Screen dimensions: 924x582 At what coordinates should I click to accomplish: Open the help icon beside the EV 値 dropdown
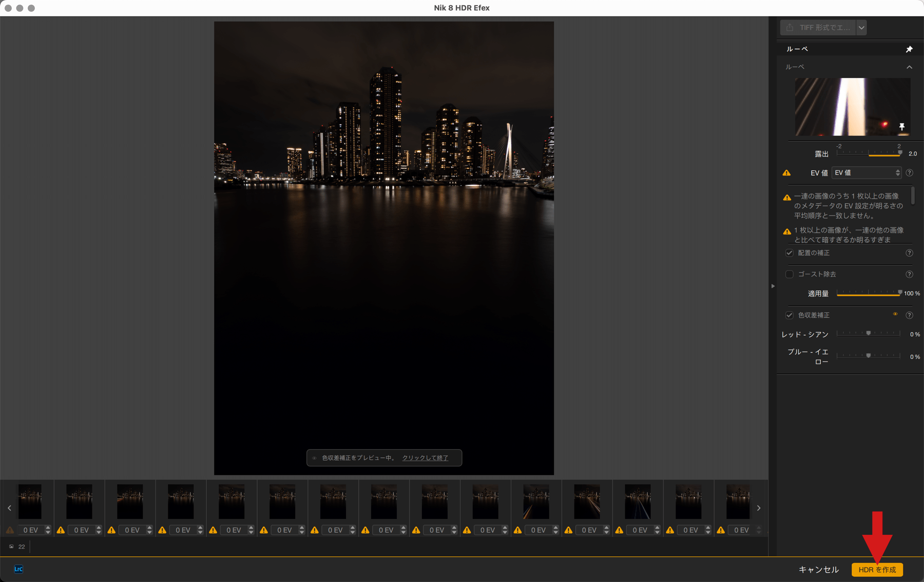[x=909, y=173]
